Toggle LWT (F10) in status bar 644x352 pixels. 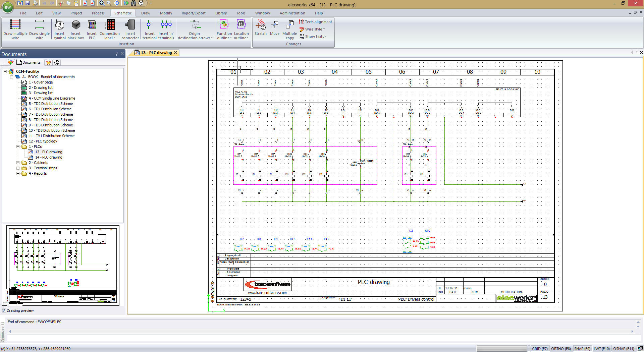[x=601, y=349]
